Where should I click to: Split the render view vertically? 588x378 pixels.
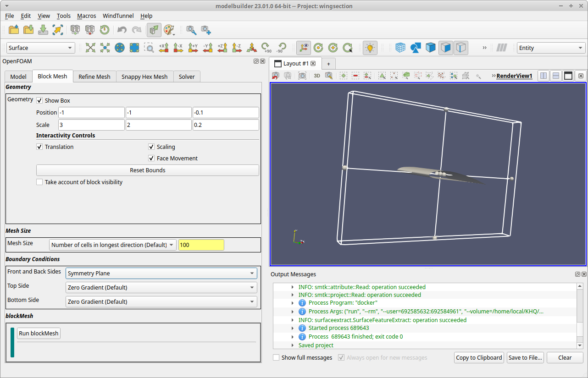point(556,76)
